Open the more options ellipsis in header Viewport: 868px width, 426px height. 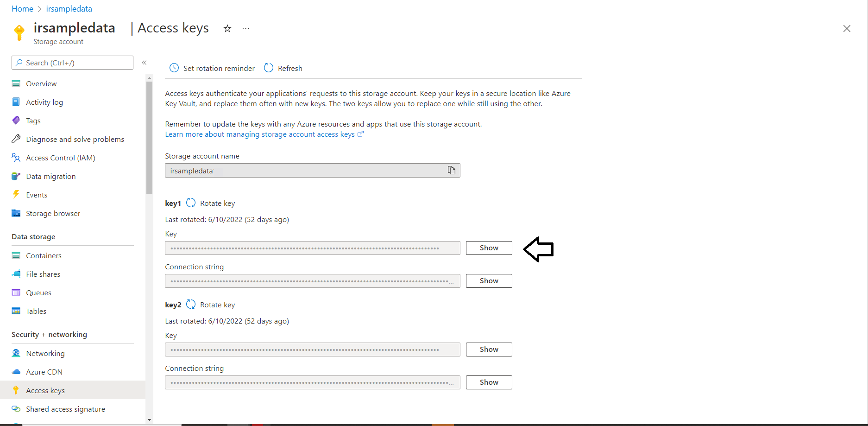point(245,29)
